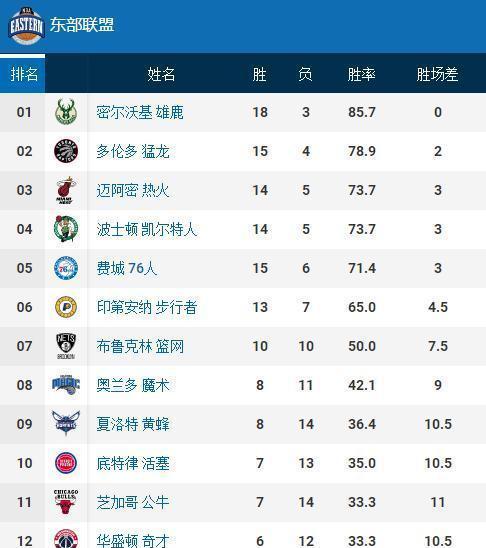Click the Miami Heat team logo
The width and height of the screenshot is (486, 548).
point(66,190)
